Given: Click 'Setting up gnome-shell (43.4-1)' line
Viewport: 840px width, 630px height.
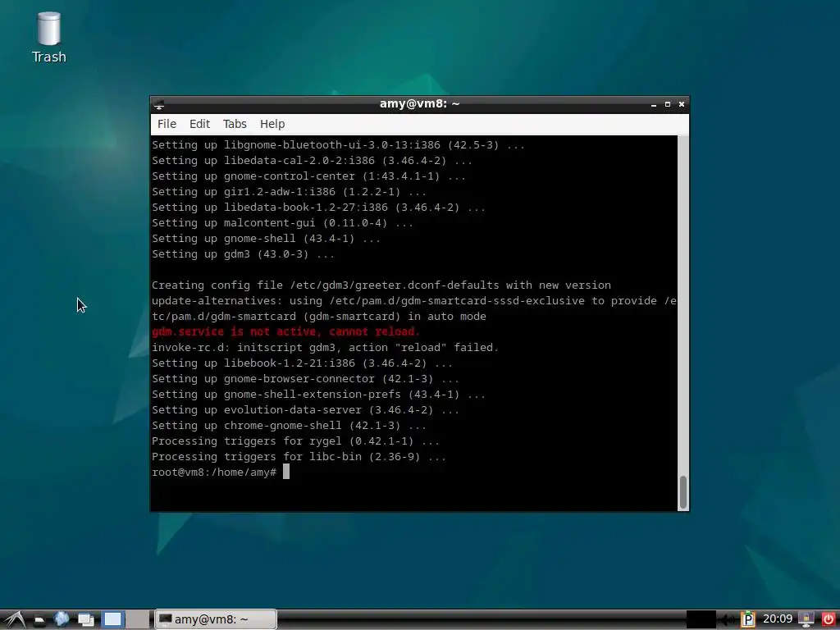Looking at the screenshot, I should [266, 239].
